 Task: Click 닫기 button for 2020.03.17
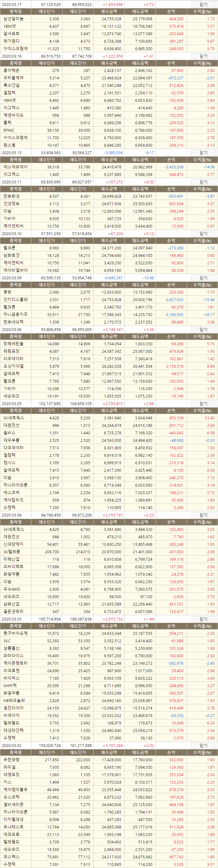[x=203, y=4]
